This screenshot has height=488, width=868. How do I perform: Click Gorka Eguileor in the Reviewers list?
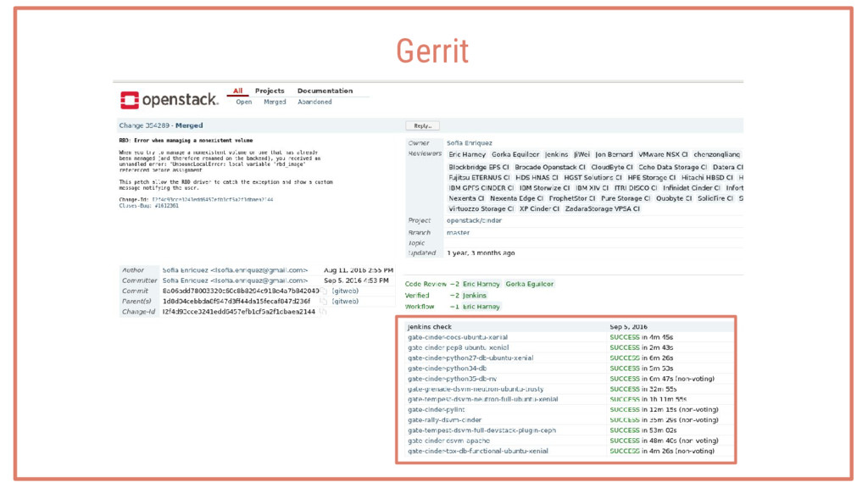click(x=515, y=154)
